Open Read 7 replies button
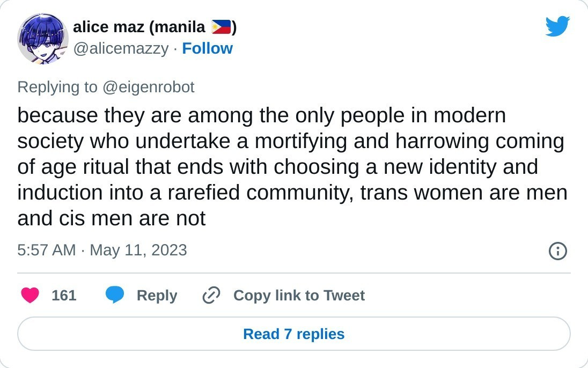 click(x=294, y=334)
